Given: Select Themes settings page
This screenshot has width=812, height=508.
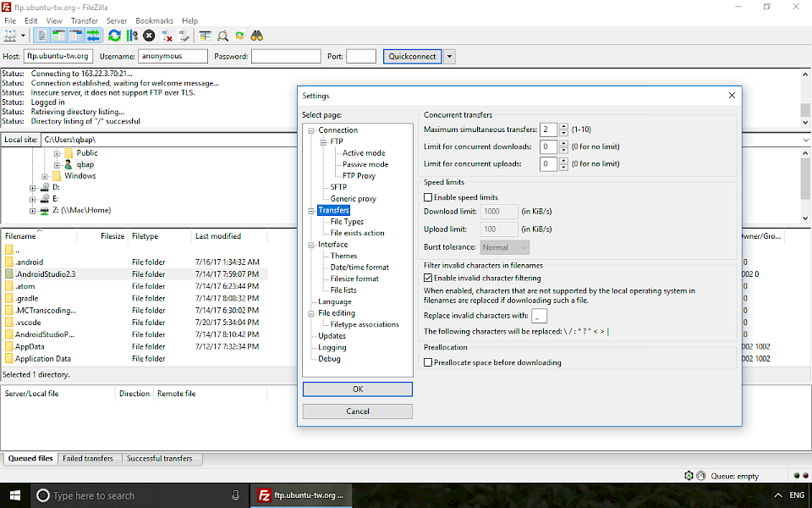Looking at the screenshot, I should point(344,256).
